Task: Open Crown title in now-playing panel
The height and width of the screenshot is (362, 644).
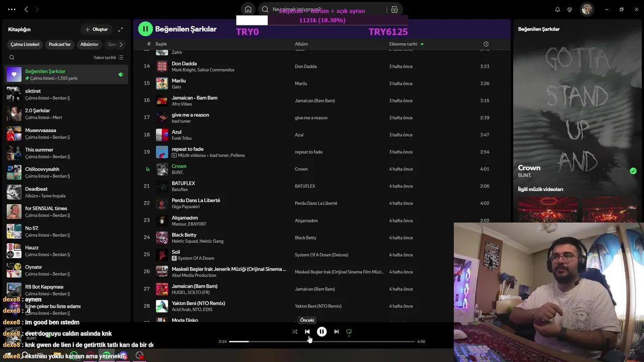Action: click(529, 167)
